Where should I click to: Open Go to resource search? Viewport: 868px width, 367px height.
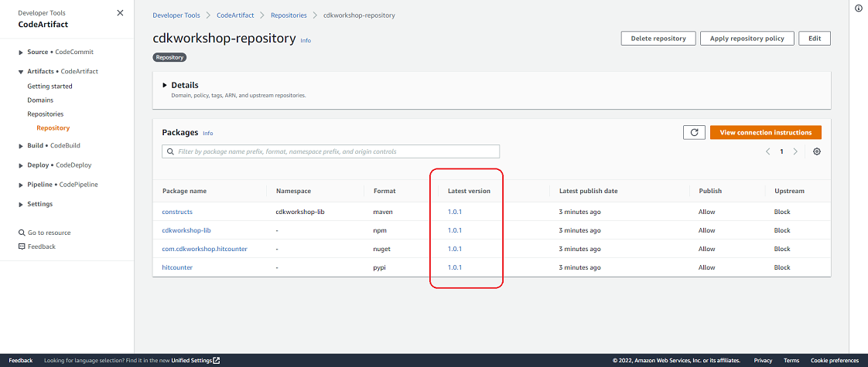(x=44, y=233)
